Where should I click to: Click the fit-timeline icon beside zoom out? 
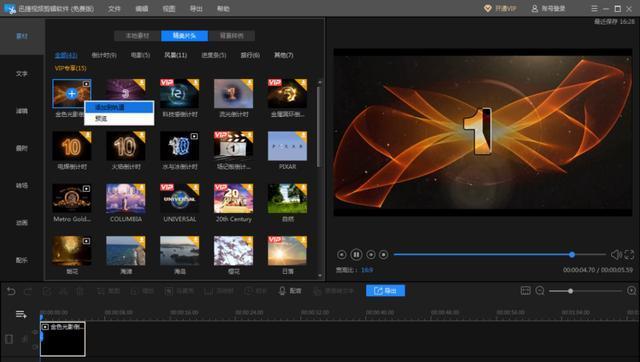[526, 291]
